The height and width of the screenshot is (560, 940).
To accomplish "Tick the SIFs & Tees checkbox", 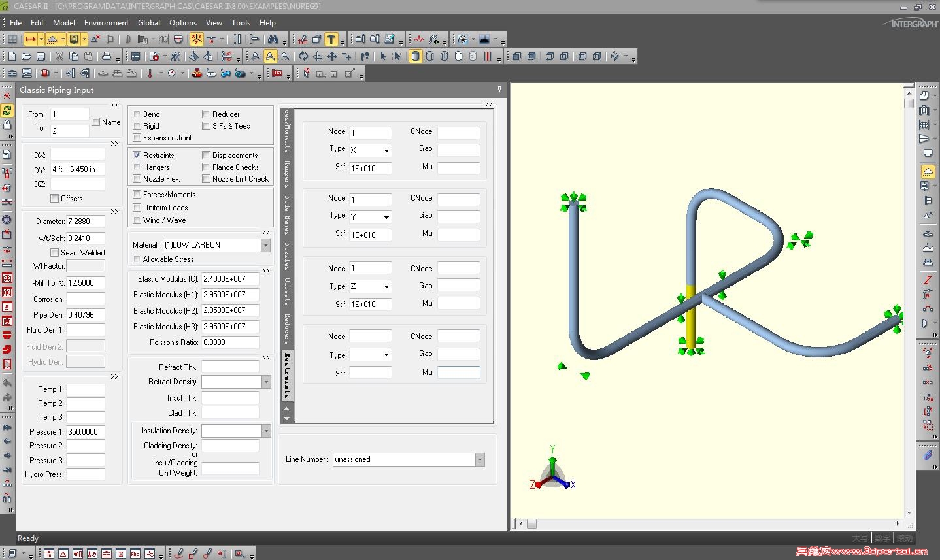I will click(207, 126).
